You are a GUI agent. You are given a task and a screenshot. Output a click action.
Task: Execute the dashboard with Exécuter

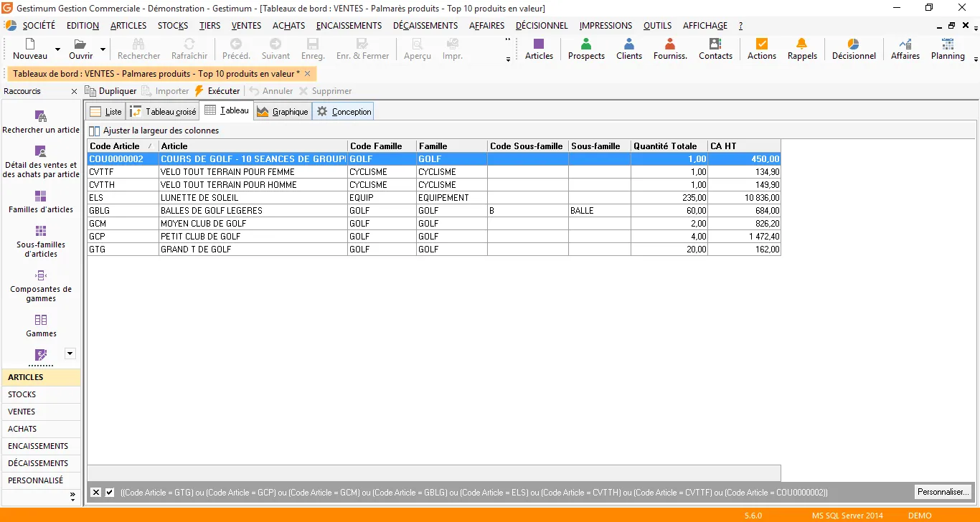tap(217, 90)
